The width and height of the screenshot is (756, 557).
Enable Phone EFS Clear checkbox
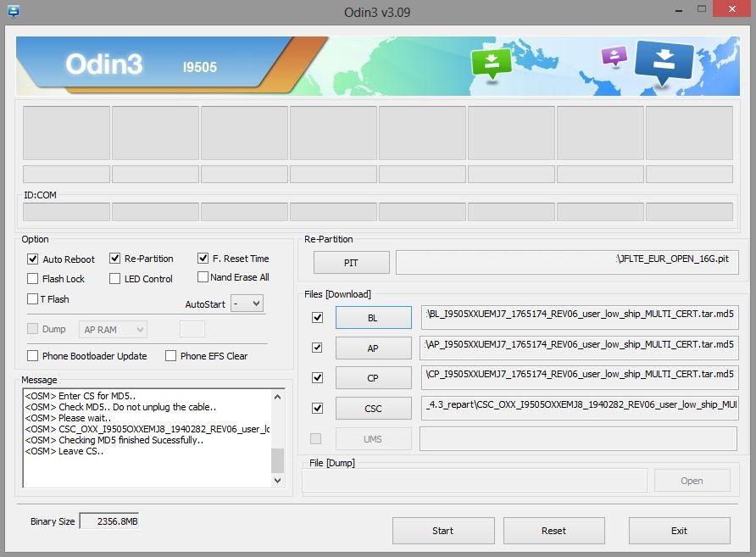coord(170,356)
